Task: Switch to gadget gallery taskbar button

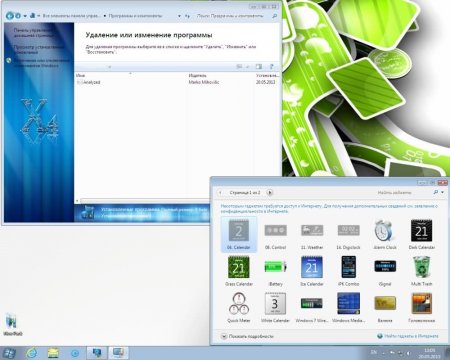Action: click(x=118, y=353)
